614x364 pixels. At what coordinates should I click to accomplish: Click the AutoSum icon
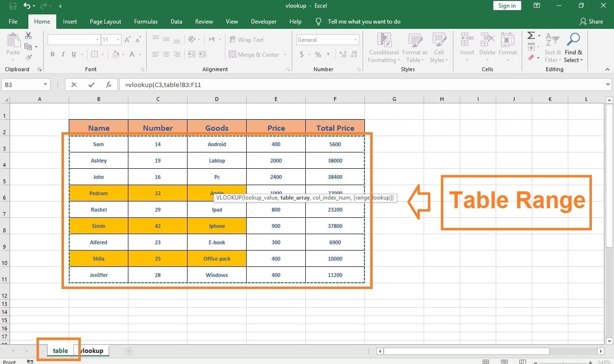pyautogui.click(x=530, y=35)
